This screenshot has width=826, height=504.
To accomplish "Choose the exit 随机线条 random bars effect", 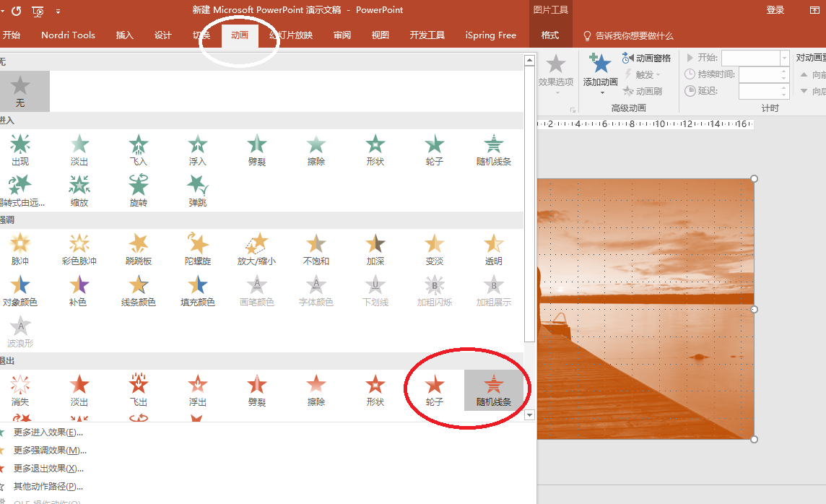I will [494, 390].
